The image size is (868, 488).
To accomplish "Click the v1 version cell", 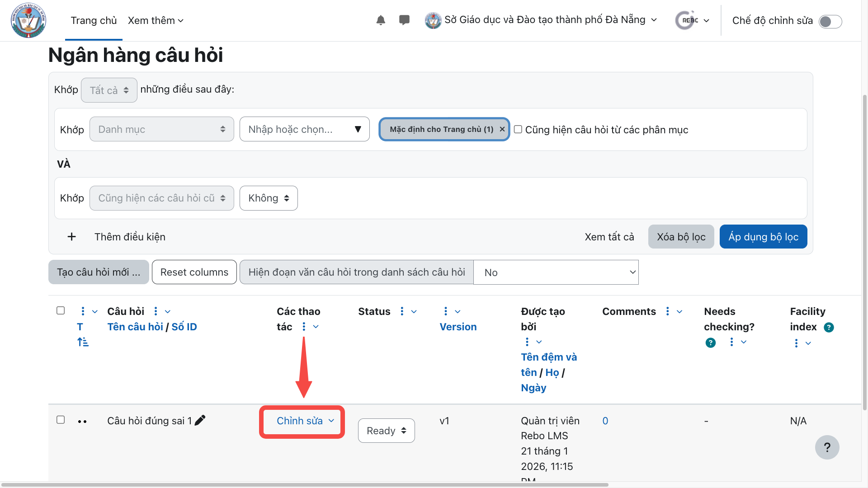I will pos(444,421).
